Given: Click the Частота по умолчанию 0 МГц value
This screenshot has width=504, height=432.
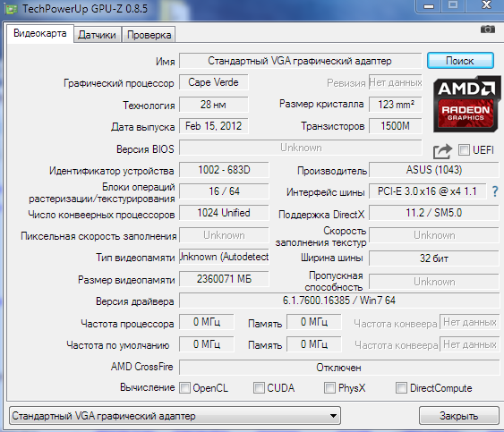Looking at the screenshot, I should tap(207, 344).
